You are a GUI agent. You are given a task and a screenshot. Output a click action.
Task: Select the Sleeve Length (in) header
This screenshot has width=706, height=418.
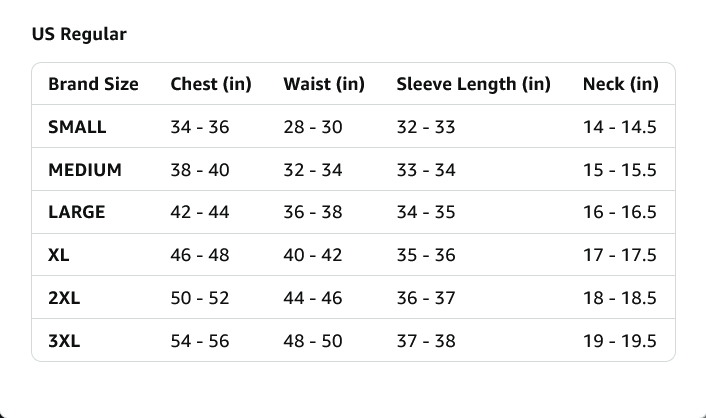point(474,84)
